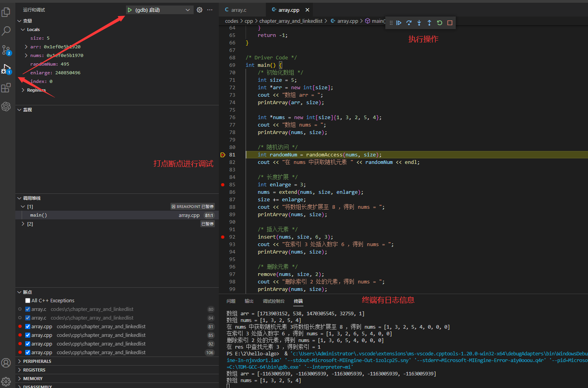The height and width of the screenshot is (388, 588).
Task: Open the Run and Debug view
Action: pos(6,69)
